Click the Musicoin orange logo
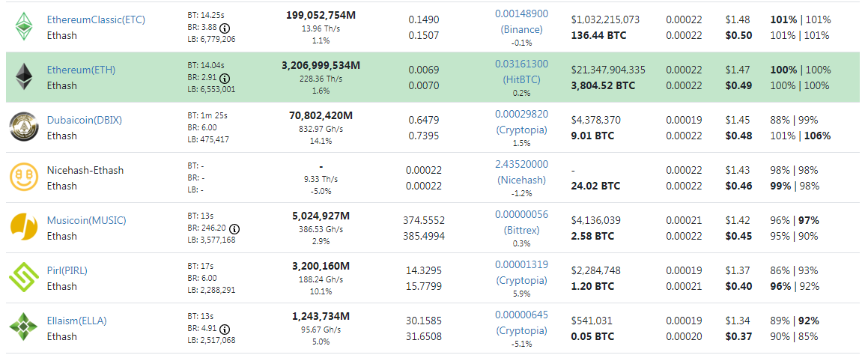 point(24,228)
